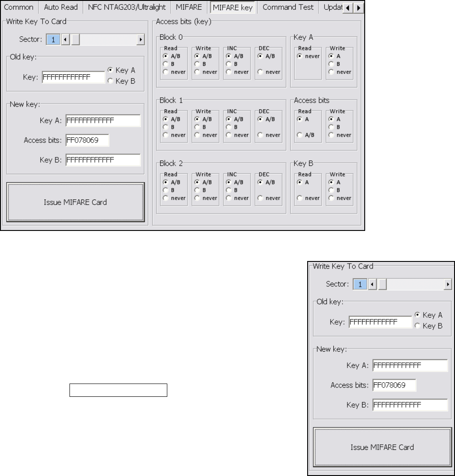Set Block 0 Write to never
Image resolution: width=455 pixels, height=476 pixels.
tap(206, 72)
